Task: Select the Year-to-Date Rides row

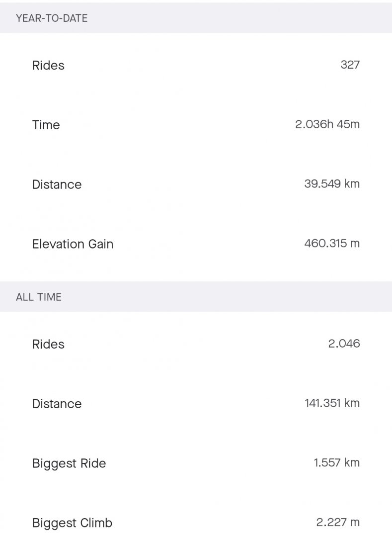Action: pos(196,65)
